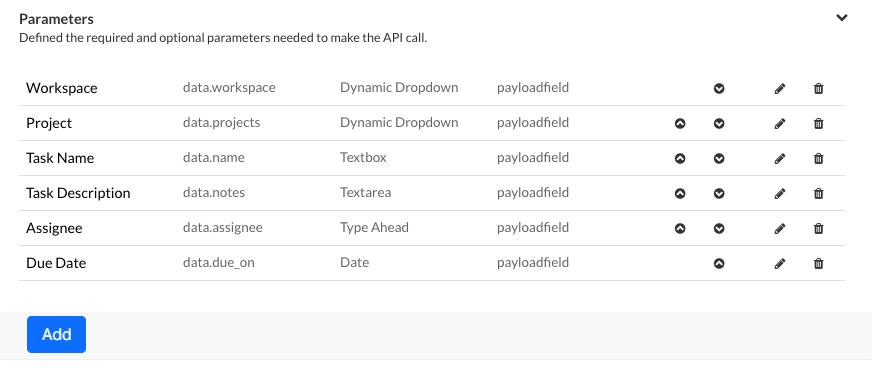
Task: Edit the Workspace parameter with pencil icon
Action: coord(780,88)
